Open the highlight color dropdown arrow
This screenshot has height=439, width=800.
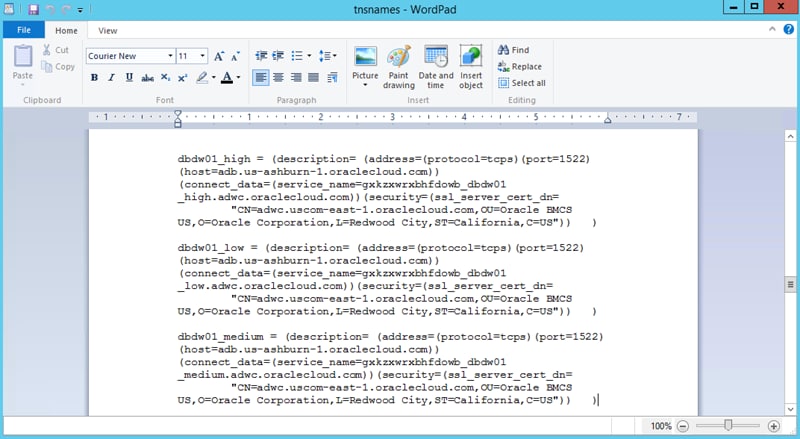coord(213,78)
